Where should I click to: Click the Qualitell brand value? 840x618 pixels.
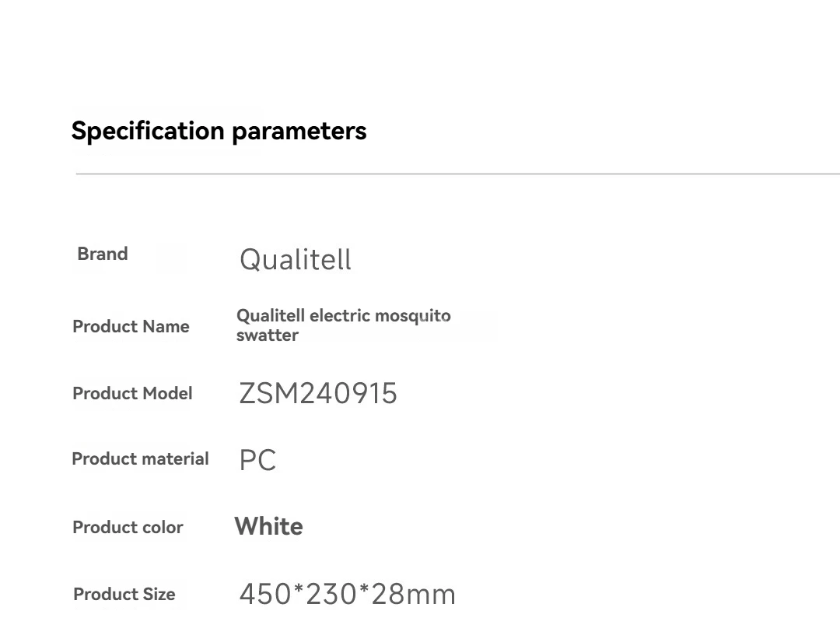296,260
